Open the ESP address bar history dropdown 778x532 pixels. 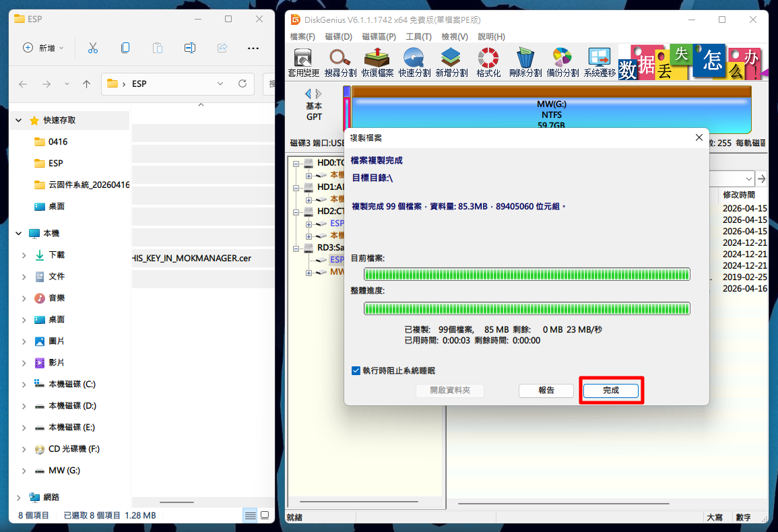pyautogui.click(x=220, y=84)
